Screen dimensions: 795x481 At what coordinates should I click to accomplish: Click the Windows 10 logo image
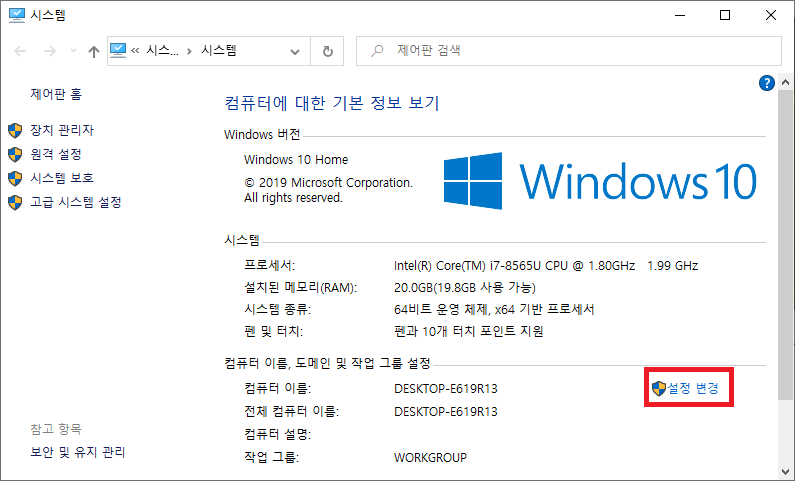[600, 181]
